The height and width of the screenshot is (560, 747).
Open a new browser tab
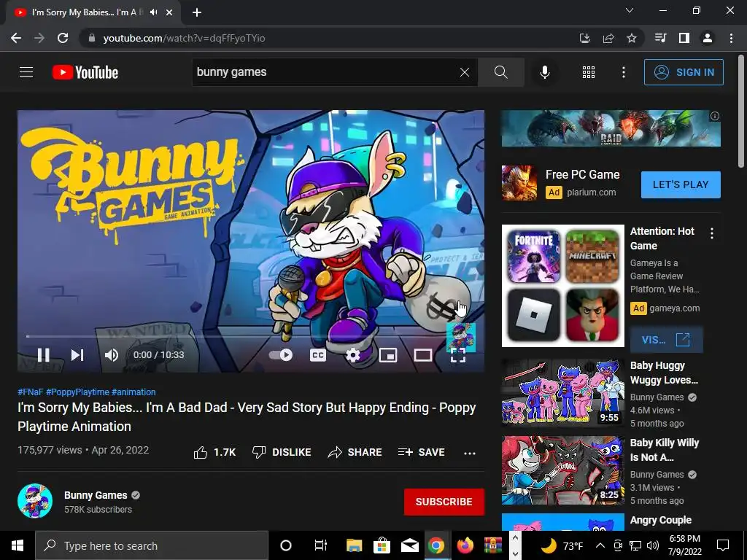pyautogui.click(x=197, y=12)
